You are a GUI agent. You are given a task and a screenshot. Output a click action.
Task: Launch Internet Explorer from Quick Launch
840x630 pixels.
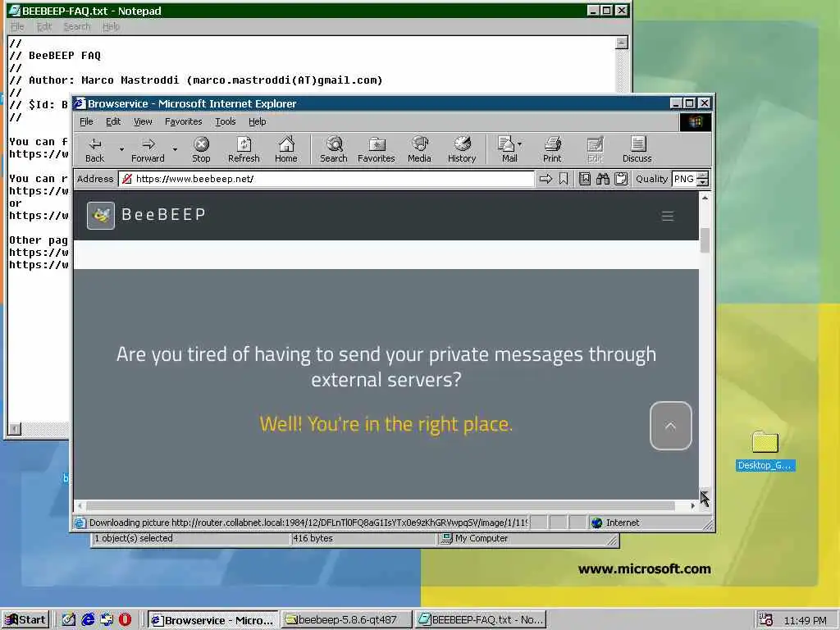88,620
